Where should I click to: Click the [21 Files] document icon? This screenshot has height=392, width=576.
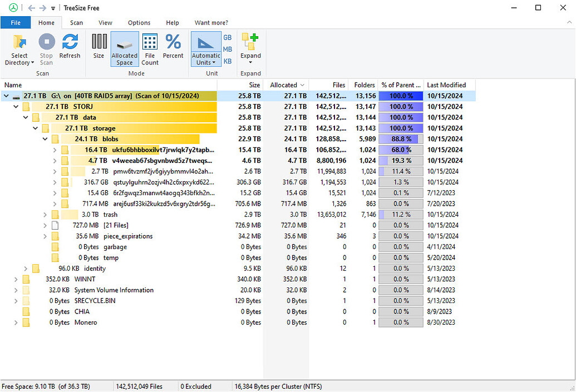(55, 225)
